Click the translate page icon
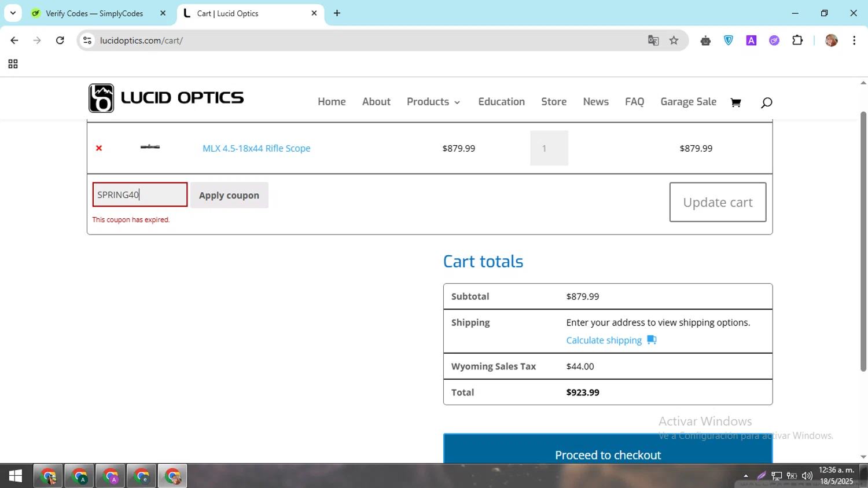The height and width of the screenshot is (488, 868). click(x=653, y=41)
